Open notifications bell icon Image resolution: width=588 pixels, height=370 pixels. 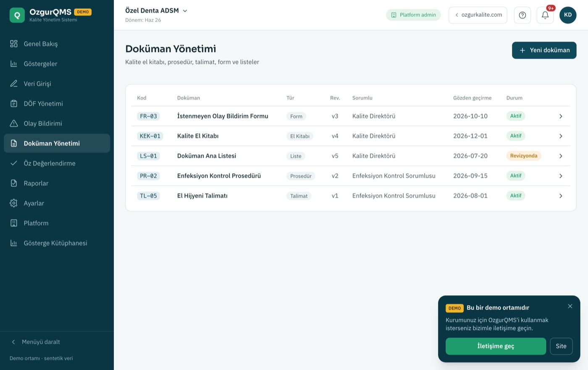[545, 15]
